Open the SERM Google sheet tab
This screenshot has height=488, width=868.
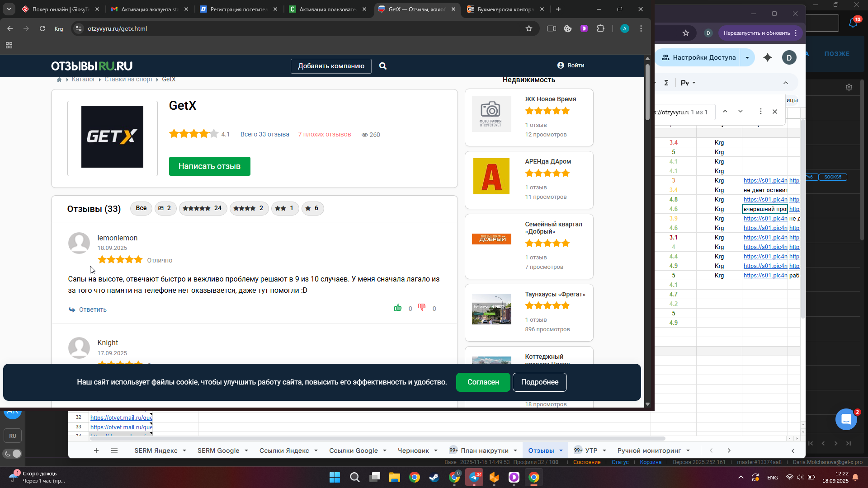218,450
